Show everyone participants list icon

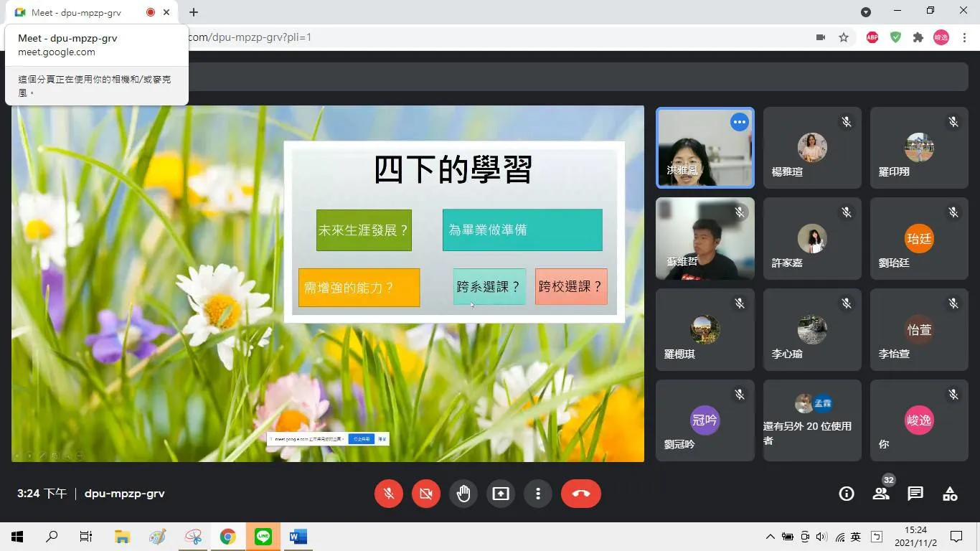881,494
